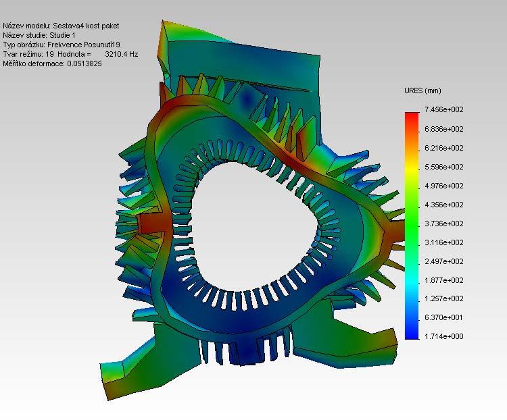This screenshot has width=507, height=420.
Task: Click the mode shape value '3210.4 Hz'
Action: [122, 54]
